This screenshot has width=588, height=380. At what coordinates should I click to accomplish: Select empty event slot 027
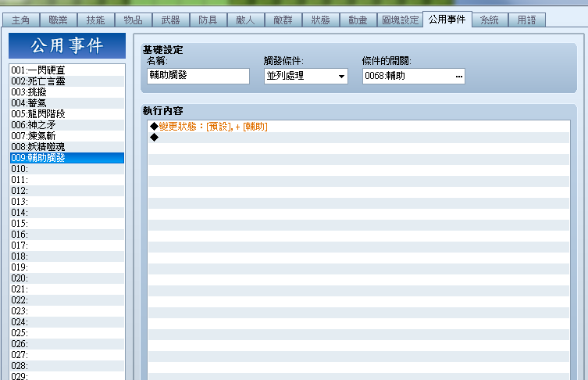(x=67, y=355)
